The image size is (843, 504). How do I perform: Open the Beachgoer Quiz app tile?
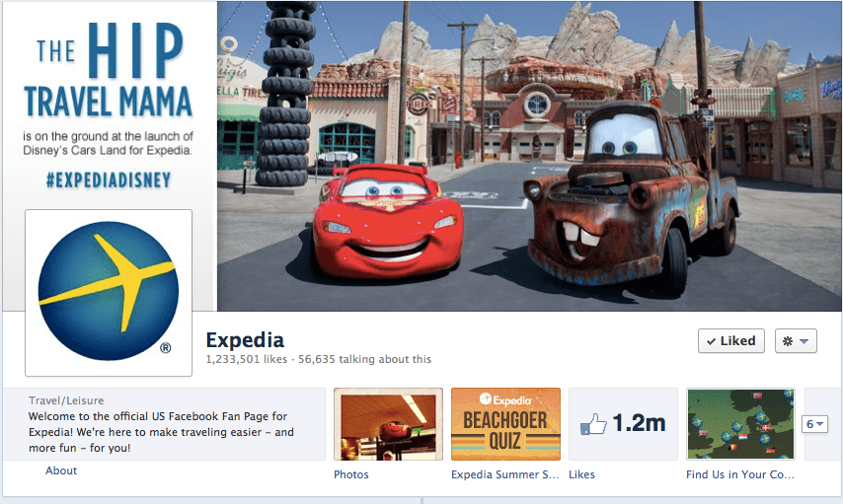point(505,424)
